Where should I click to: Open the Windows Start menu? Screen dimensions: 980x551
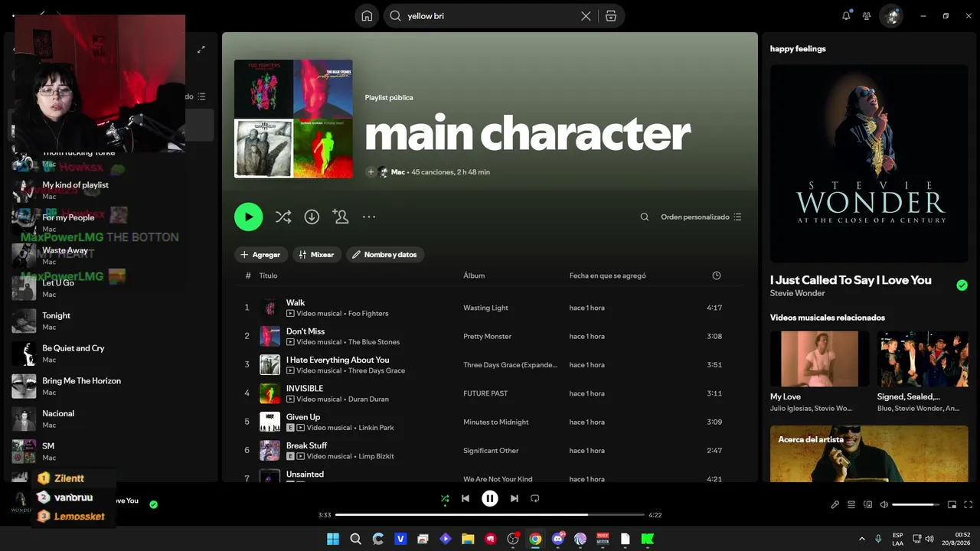click(333, 539)
